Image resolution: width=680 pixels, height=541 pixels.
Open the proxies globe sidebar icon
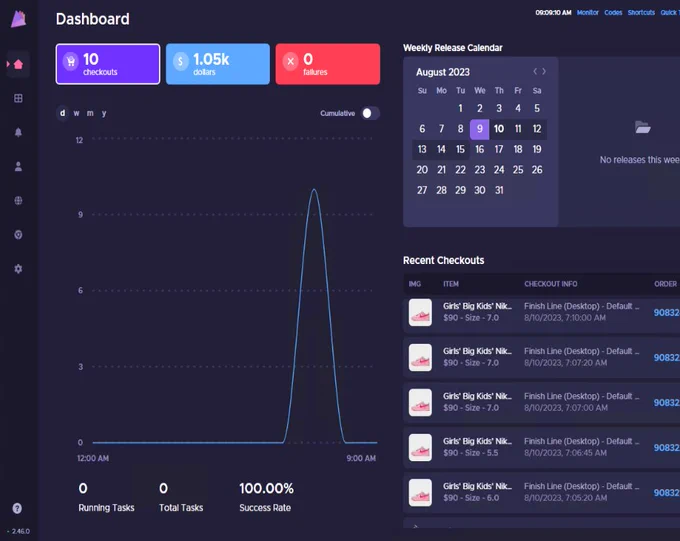click(18, 200)
